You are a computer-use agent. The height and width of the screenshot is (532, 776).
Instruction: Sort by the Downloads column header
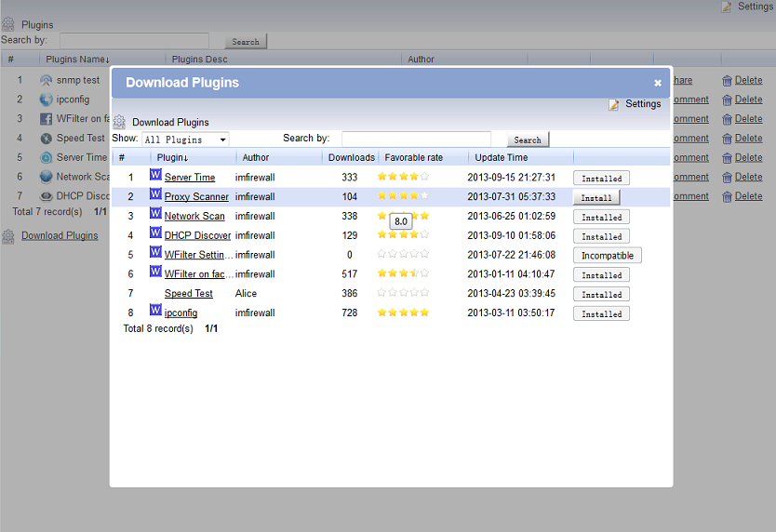[352, 157]
